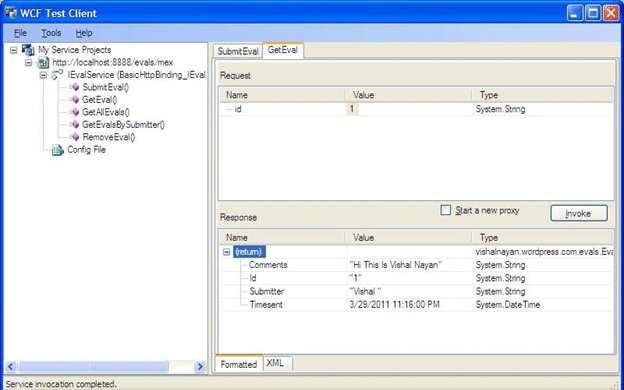Collapse the My Service Projects tree node
The width and height of the screenshot is (624, 390).
14,50
